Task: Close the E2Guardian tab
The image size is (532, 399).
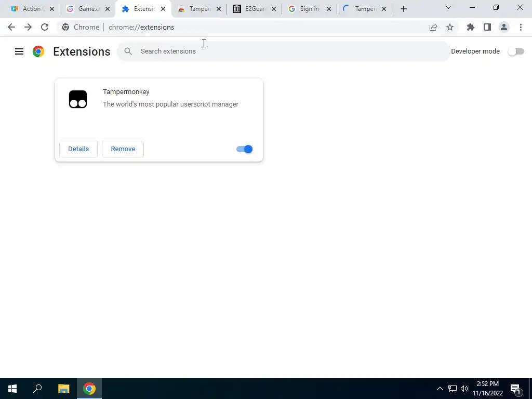Action: tap(274, 9)
